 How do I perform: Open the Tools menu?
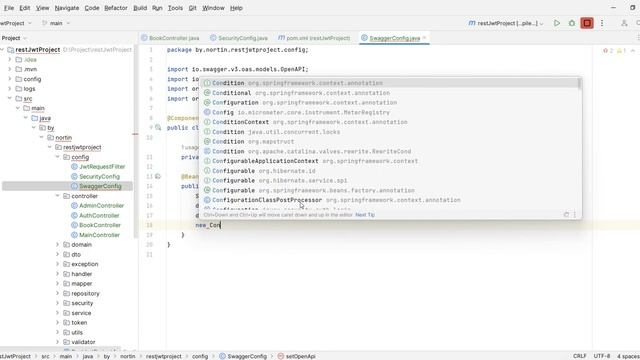point(176,8)
